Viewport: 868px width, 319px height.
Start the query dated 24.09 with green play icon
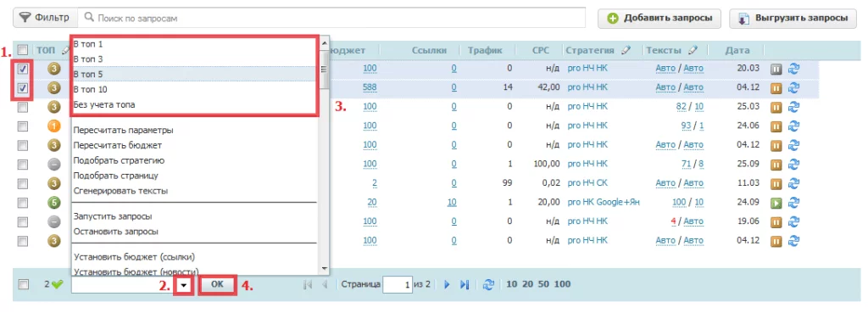pos(776,203)
